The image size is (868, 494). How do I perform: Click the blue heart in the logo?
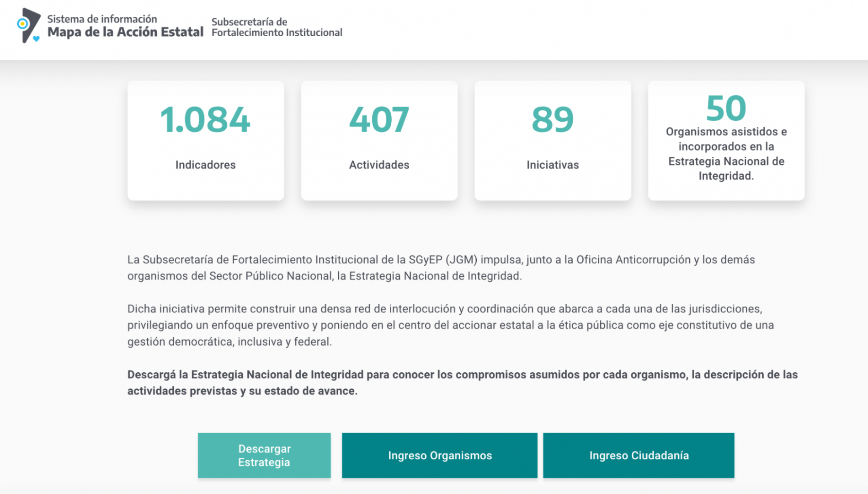(36, 39)
